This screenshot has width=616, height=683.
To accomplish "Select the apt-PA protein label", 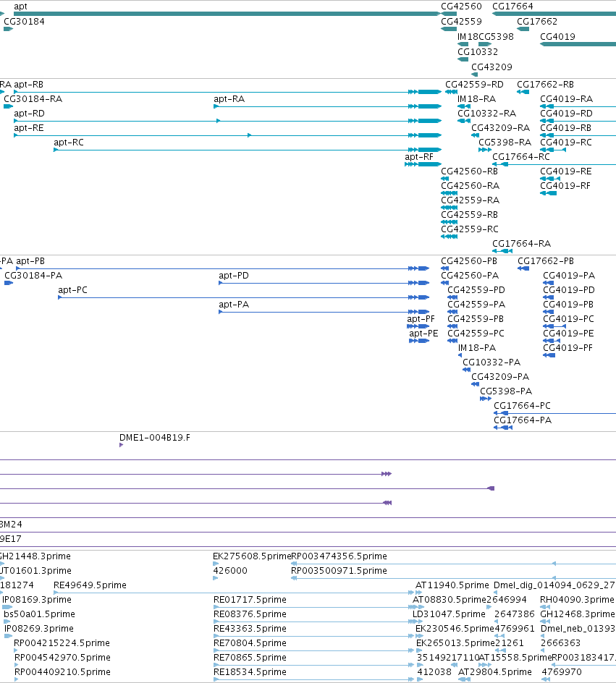I will [x=234, y=304].
